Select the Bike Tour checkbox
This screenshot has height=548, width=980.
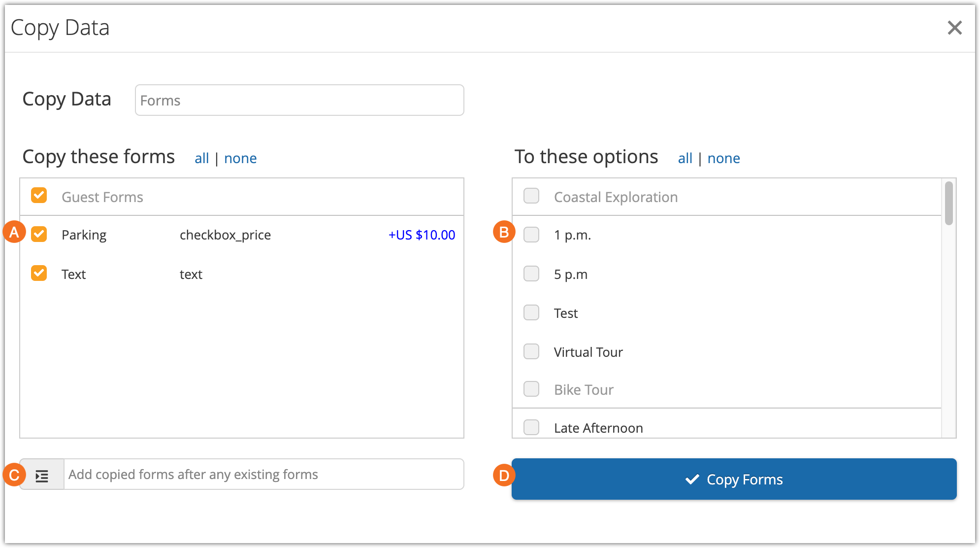[x=531, y=389]
